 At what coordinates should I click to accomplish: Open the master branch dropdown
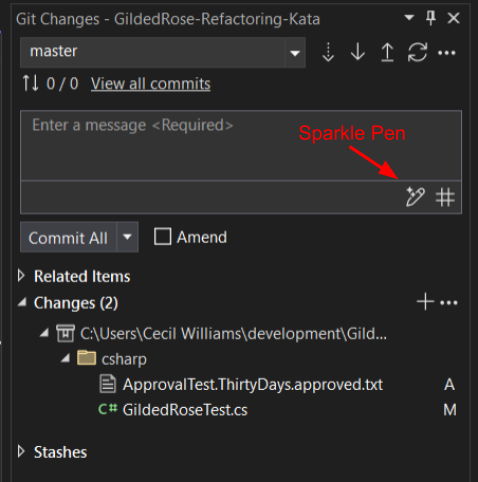[x=295, y=53]
